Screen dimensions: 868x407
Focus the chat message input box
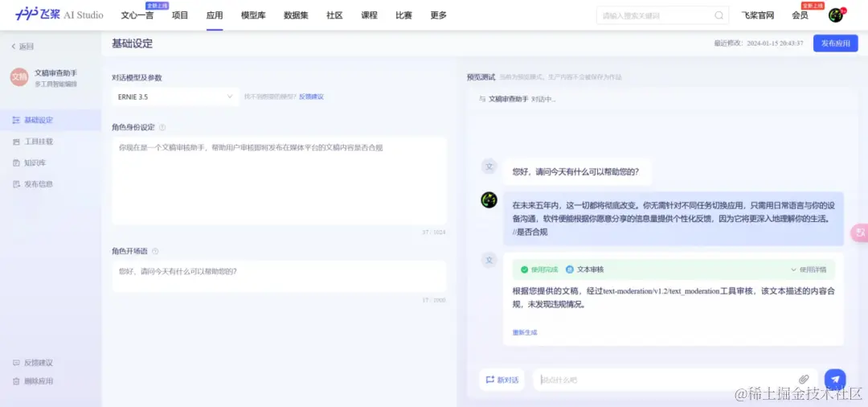point(675,380)
